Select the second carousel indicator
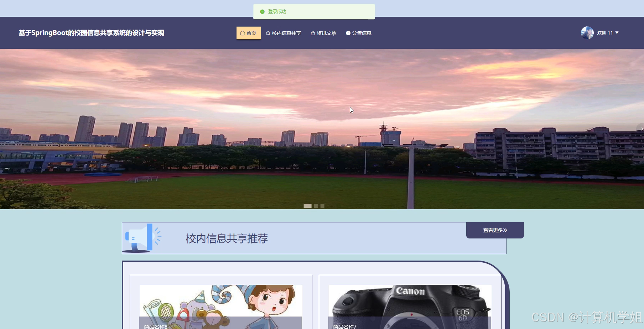The image size is (644, 329). tap(316, 206)
